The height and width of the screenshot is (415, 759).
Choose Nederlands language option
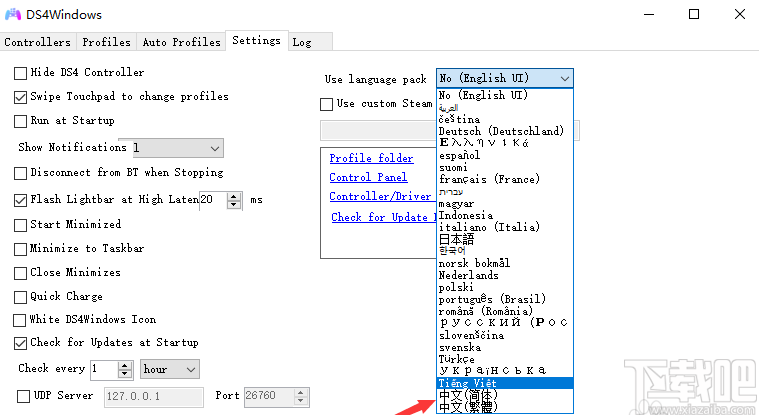(x=505, y=275)
